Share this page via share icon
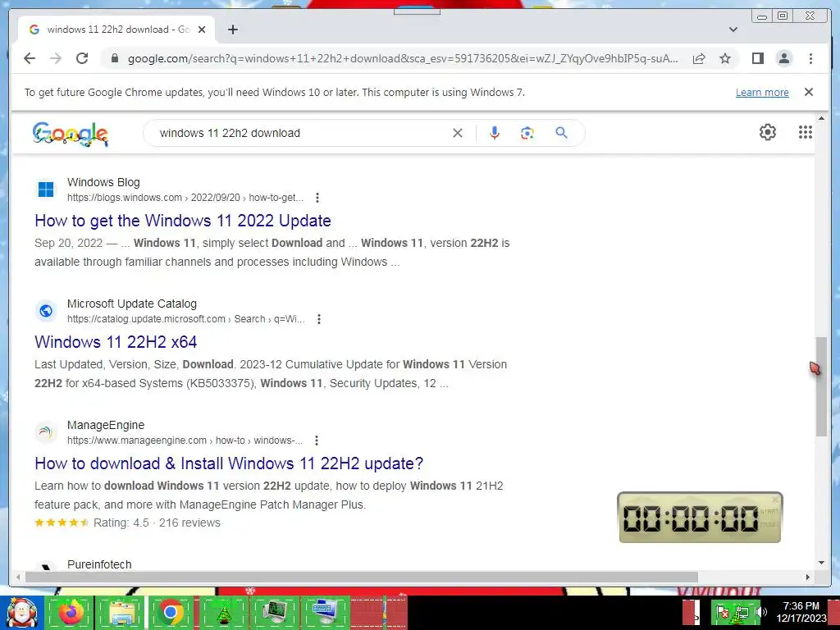The width and height of the screenshot is (840, 630). (699, 58)
